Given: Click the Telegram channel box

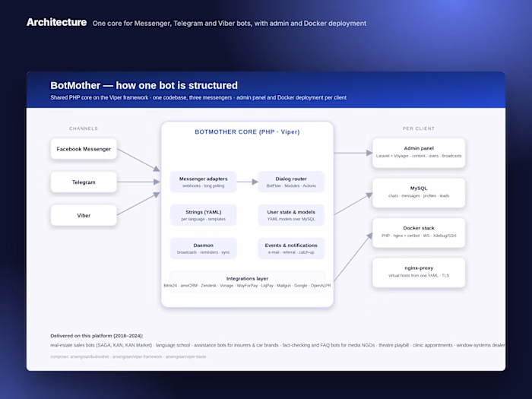Looking at the screenshot, I should pyautogui.click(x=84, y=182).
